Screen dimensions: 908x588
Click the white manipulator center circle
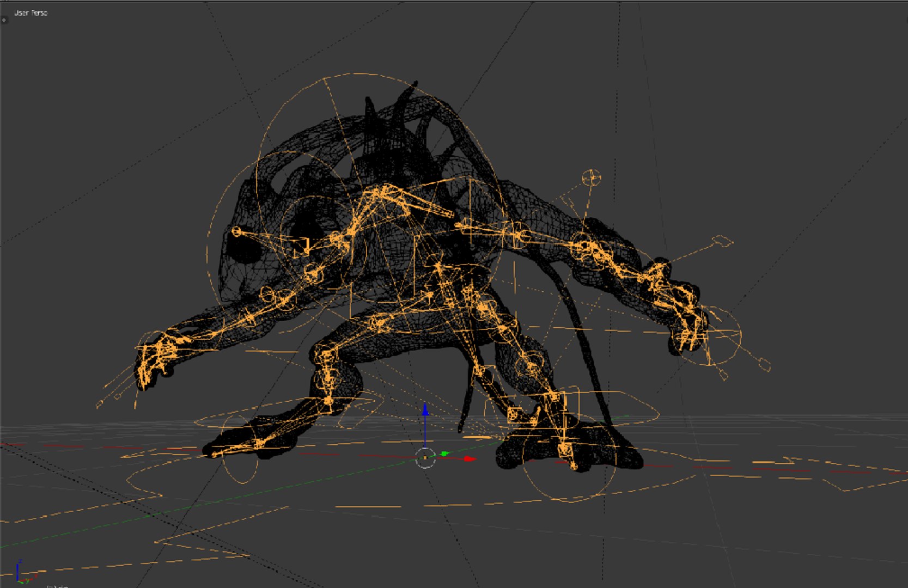(425, 458)
